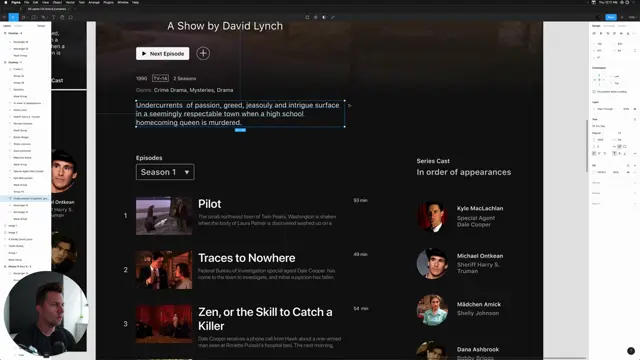Click the Use as mask icon

click(x=324, y=18)
